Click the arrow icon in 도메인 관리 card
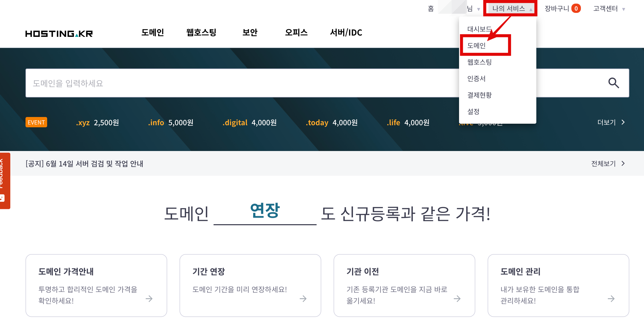Viewport: 644px width, 335px height. coord(611,299)
